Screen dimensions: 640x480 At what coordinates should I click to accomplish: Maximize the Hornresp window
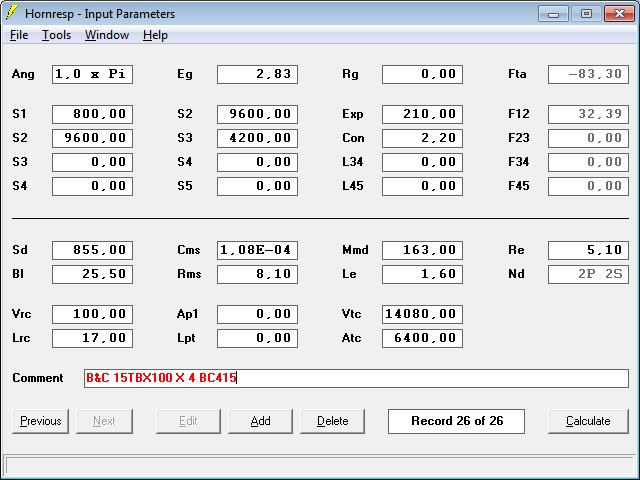pos(586,13)
